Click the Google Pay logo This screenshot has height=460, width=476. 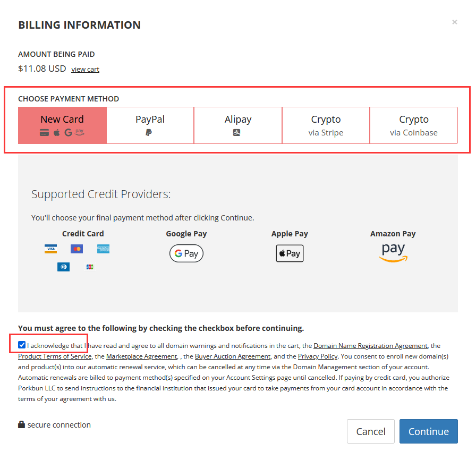186,253
